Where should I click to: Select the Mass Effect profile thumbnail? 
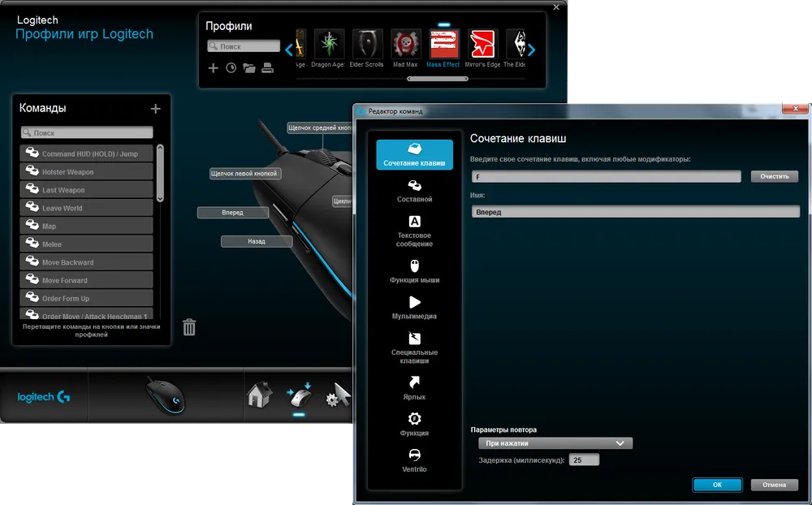coord(444,45)
